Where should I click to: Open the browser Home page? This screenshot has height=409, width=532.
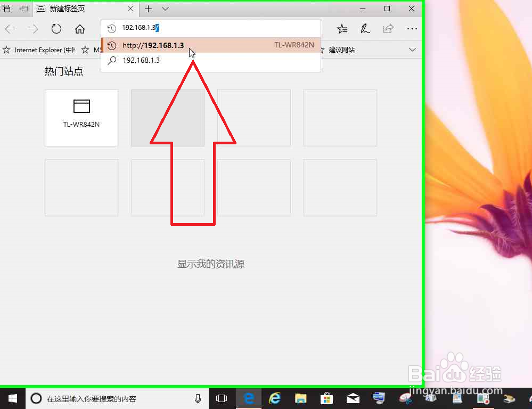click(x=79, y=29)
